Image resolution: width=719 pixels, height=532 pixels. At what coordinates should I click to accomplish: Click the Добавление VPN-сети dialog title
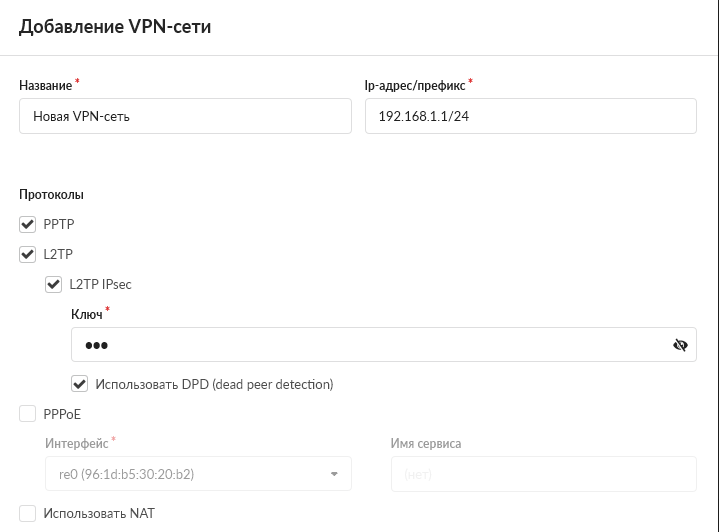tap(115, 27)
